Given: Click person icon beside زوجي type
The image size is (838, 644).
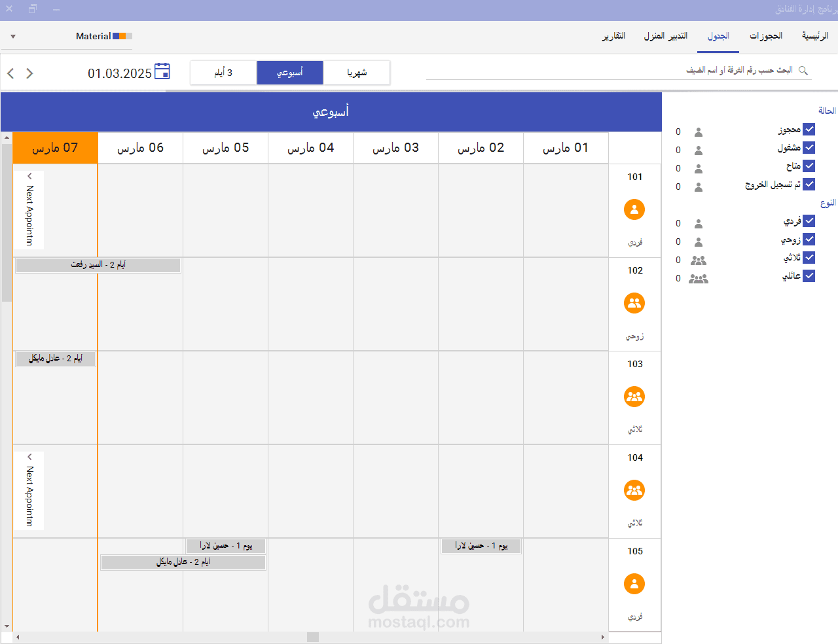Looking at the screenshot, I should [699, 241].
